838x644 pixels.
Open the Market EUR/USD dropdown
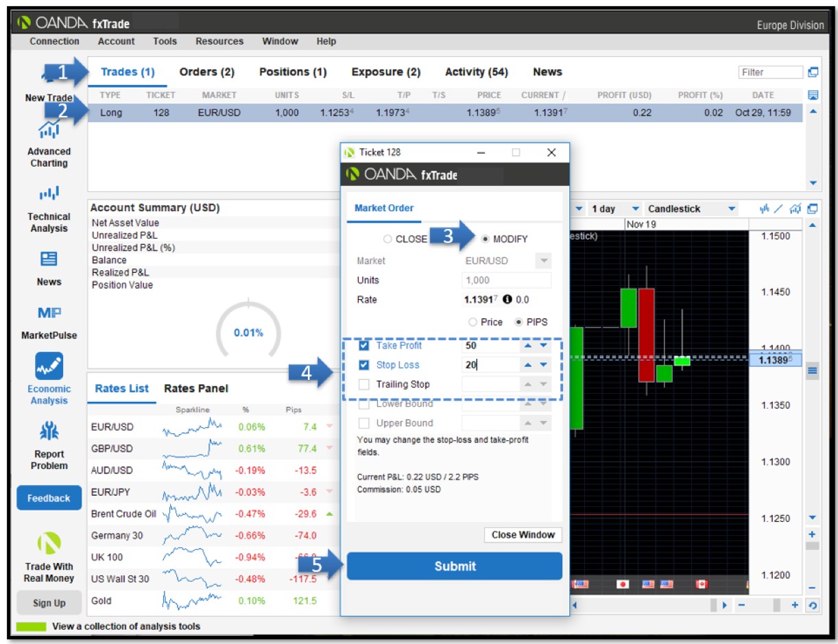543,261
